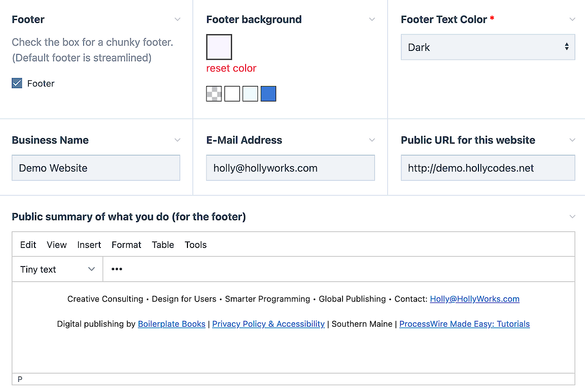The height and width of the screenshot is (392, 585).
Task: Open the Tiny text style dropdown
Action: pos(57,269)
